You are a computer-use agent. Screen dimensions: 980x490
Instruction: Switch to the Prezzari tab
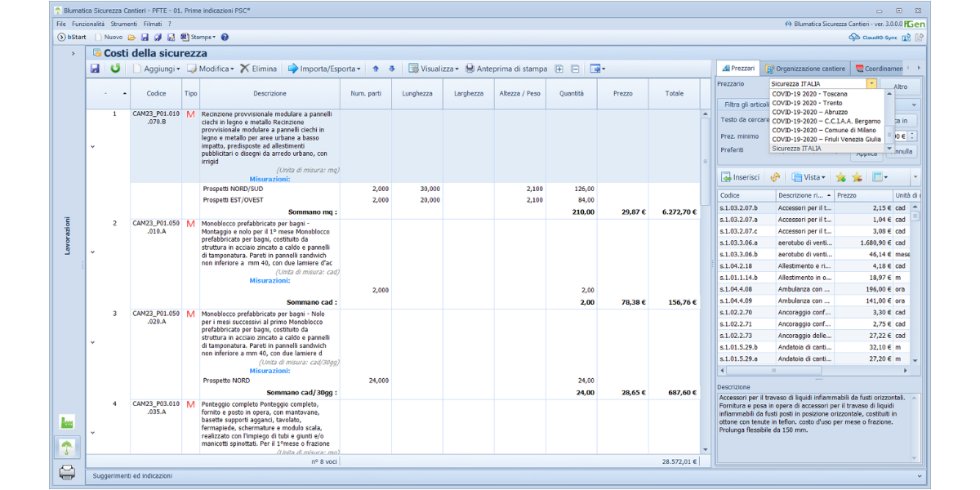click(x=738, y=69)
